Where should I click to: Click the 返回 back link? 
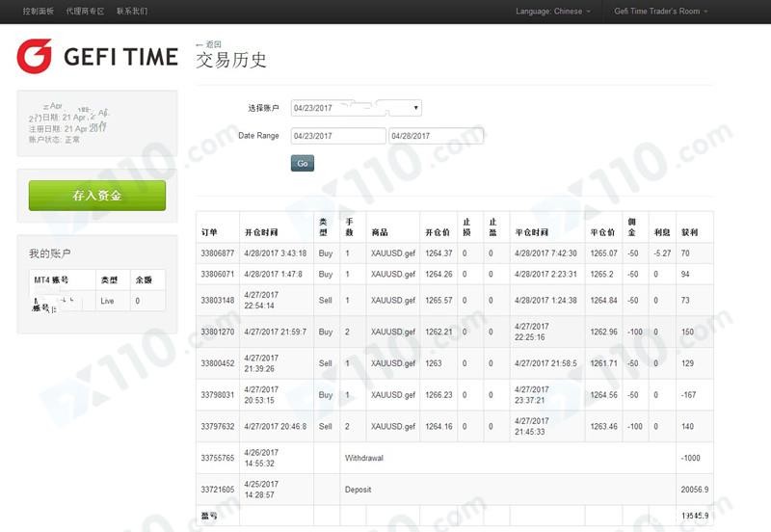(x=208, y=44)
